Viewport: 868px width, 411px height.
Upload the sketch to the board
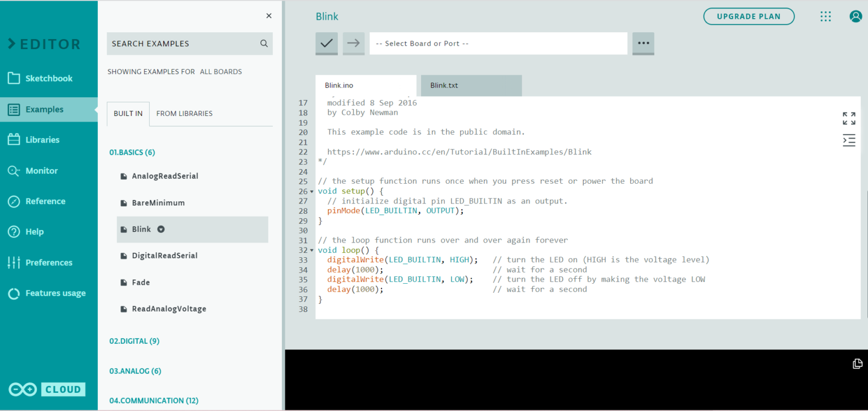pyautogui.click(x=353, y=44)
